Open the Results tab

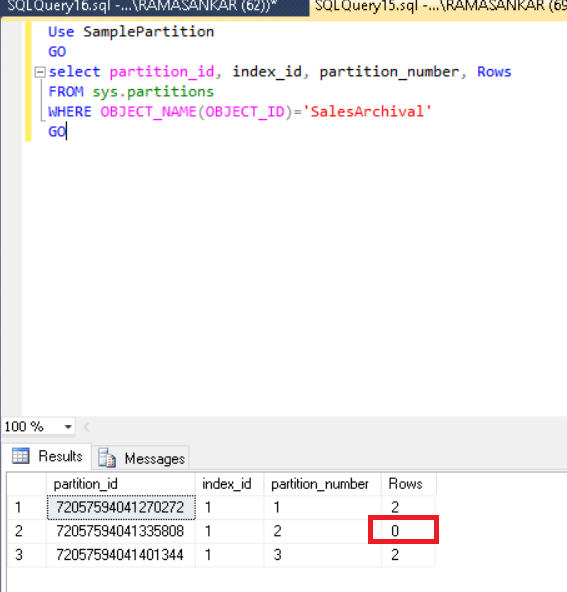pos(47,456)
